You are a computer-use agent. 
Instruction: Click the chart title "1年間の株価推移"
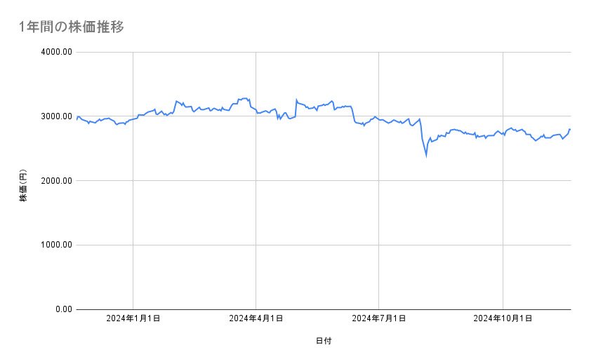(72, 27)
